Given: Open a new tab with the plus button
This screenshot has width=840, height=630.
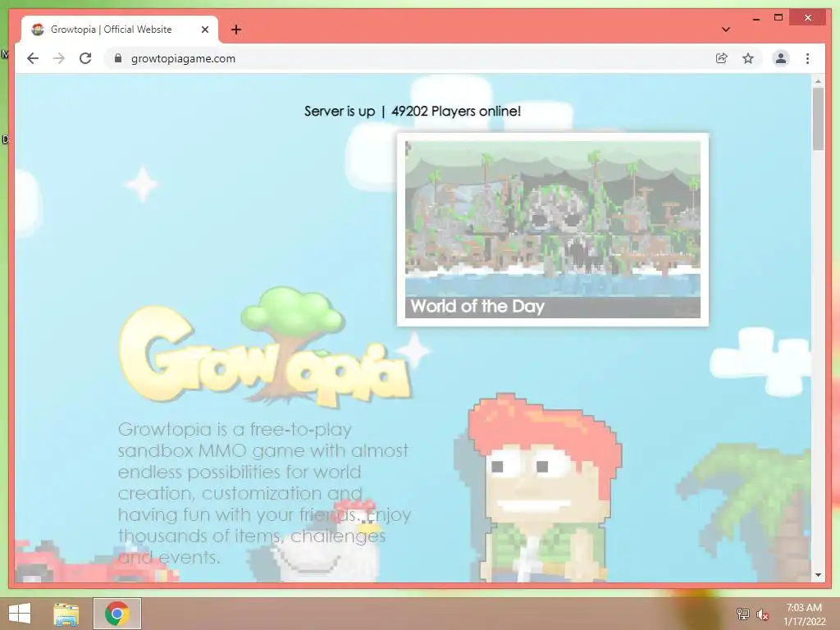Looking at the screenshot, I should click(236, 30).
